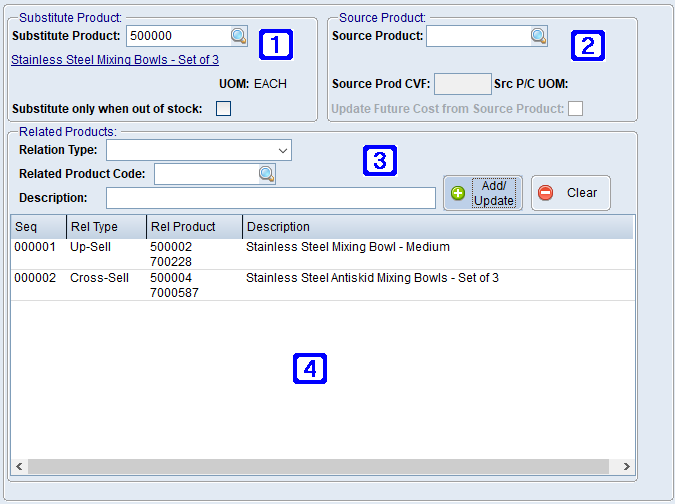Image resolution: width=675 pixels, height=504 pixels.
Task: Click the Add/Update button
Action: pyautogui.click(x=483, y=193)
